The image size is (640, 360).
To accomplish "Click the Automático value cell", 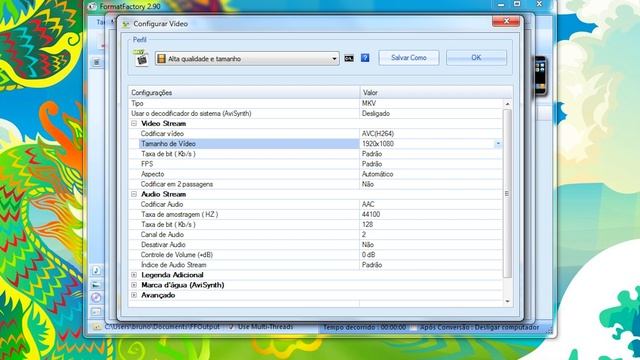I will (431, 174).
